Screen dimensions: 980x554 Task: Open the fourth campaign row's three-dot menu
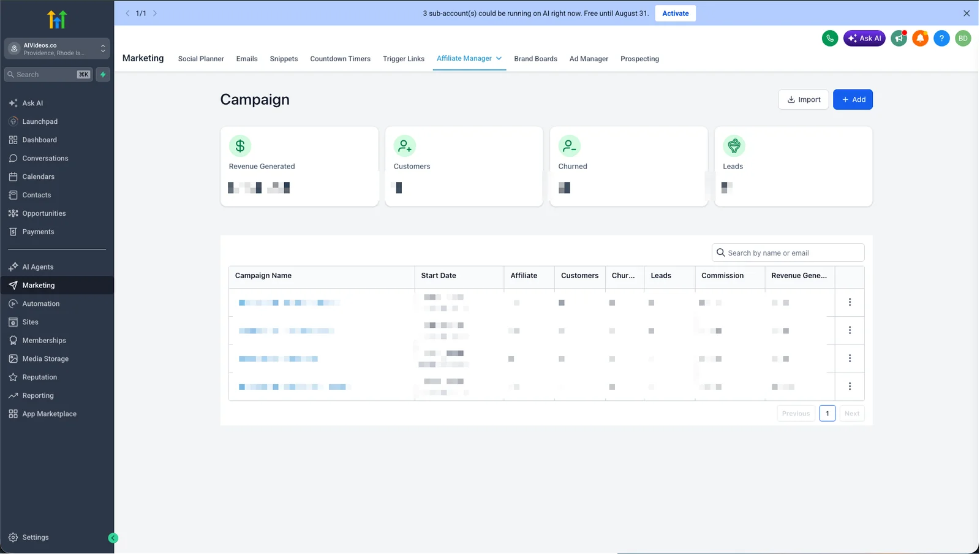[850, 387]
